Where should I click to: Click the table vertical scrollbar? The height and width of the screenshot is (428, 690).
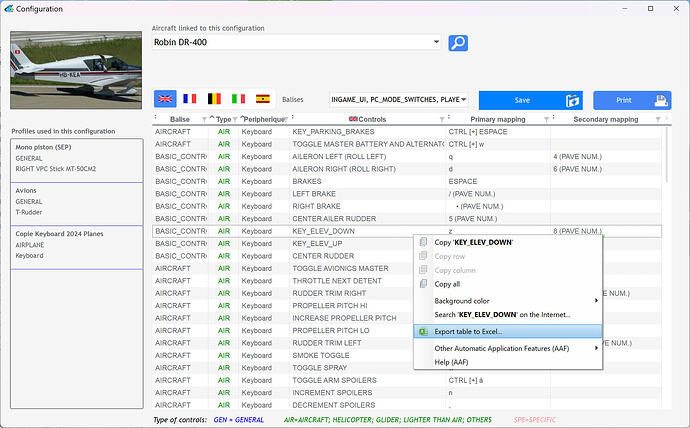click(x=667, y=154)
